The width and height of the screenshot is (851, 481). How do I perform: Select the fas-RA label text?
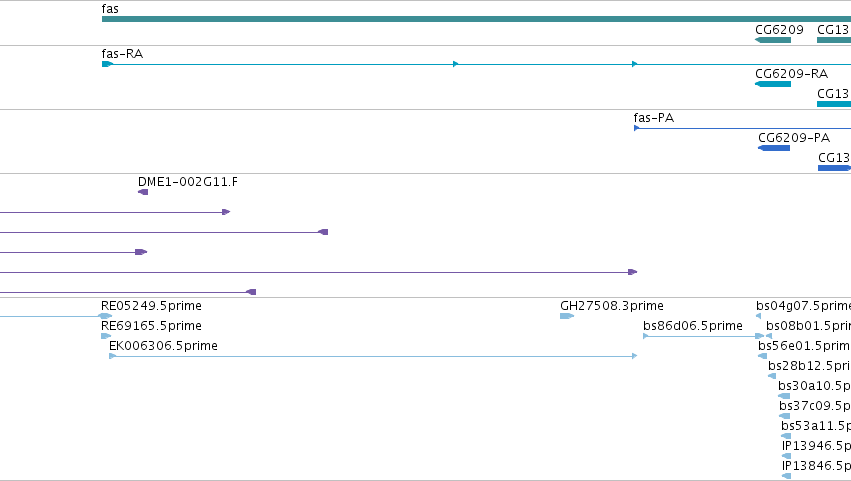122,54
